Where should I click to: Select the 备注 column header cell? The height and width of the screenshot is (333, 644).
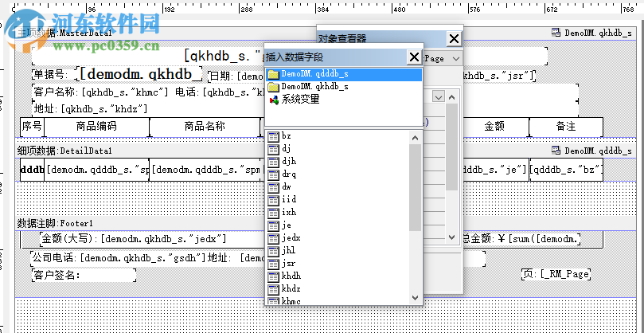[566, 127]
